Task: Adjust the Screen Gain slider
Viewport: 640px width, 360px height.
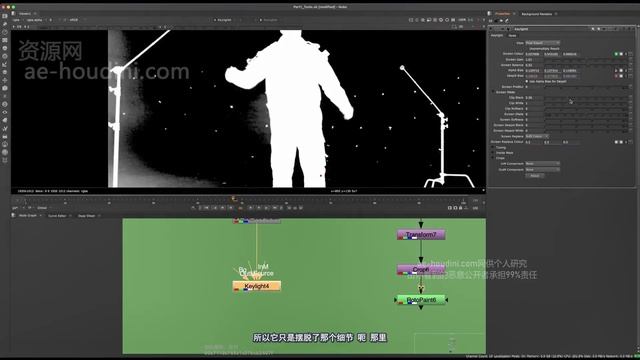Action: (x=585, y=60)
